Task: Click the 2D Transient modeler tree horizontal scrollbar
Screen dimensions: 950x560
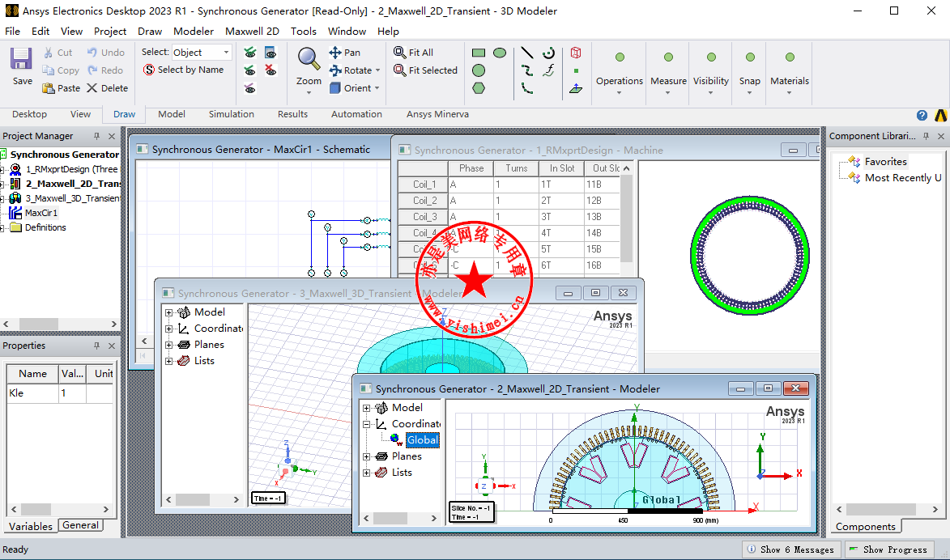Action: pos(400,518)
